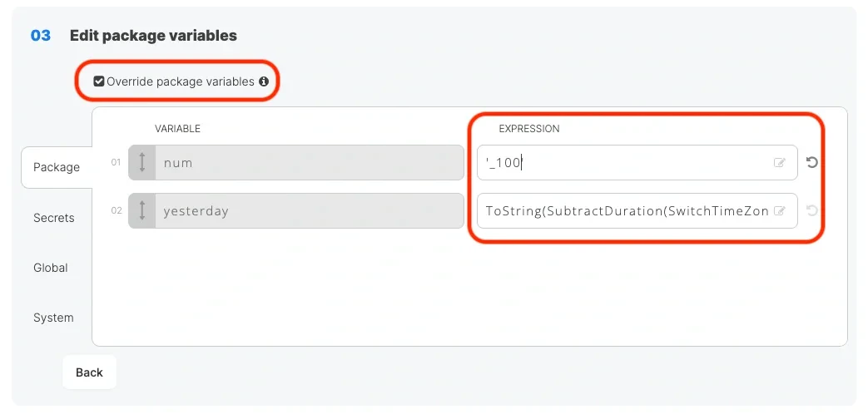Click the EXPRESSION column header
The image size is (868, 419).
[x=528, y=129]
